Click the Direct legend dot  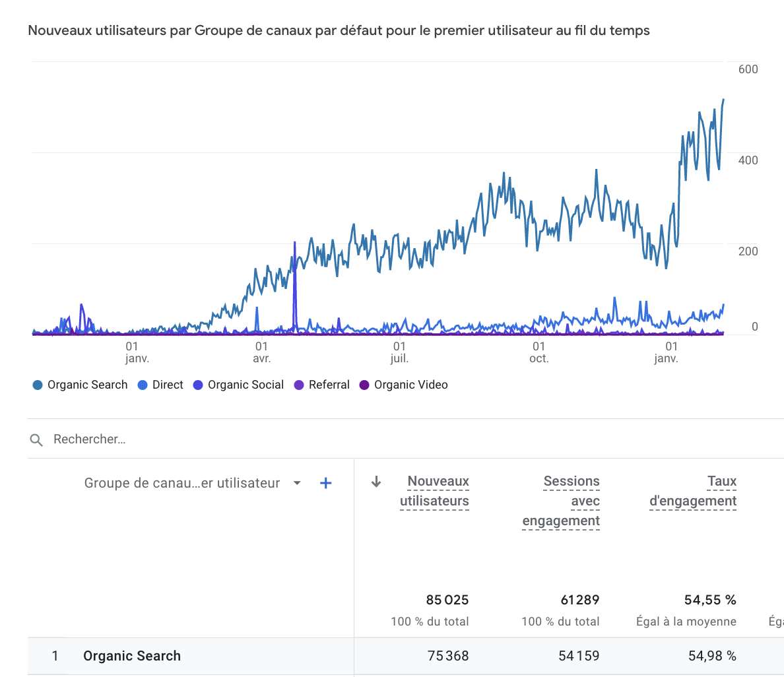coord(143,385)
